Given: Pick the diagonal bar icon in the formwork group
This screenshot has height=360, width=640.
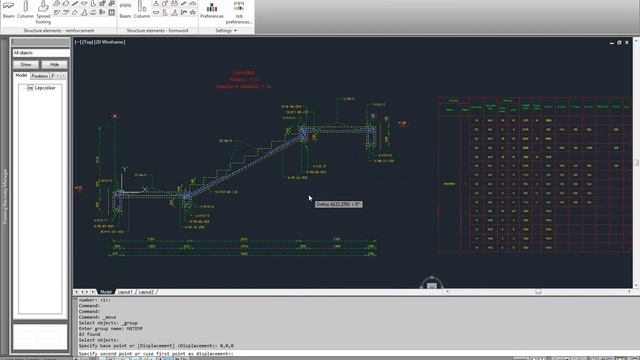Looking at the screenshot, I should point(184,3).
